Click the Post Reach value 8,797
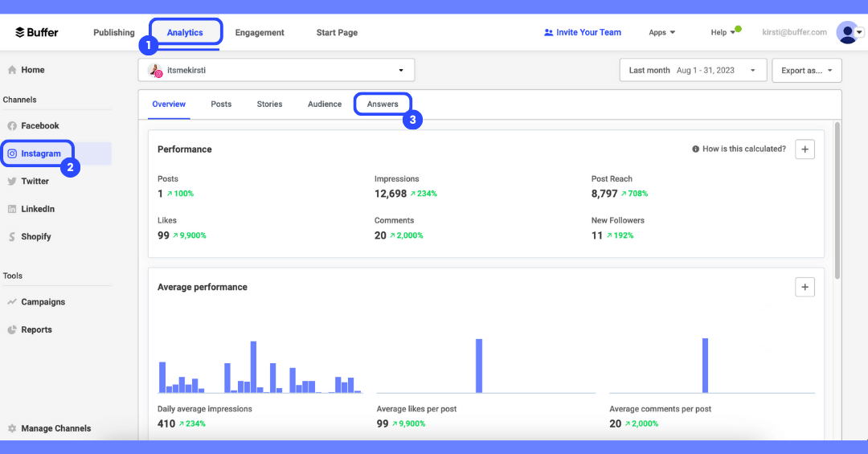Image resolution: width=868 pixels, height=454 pixels. coord(604,193)
